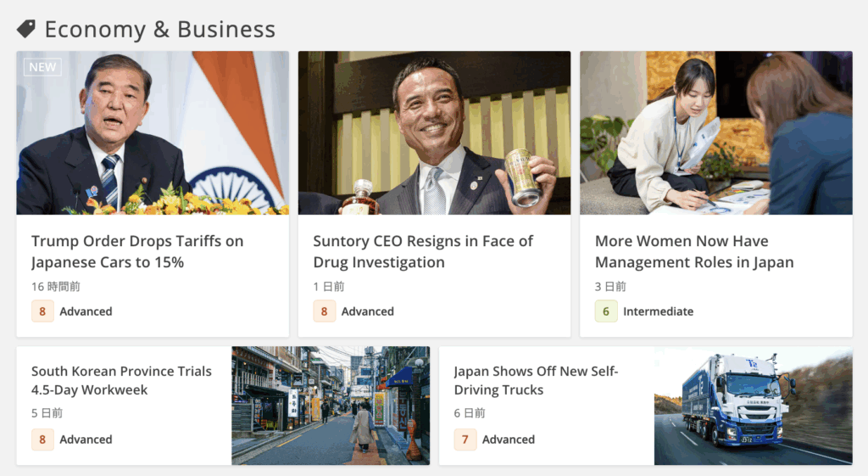Open South Korean Province Trials 4.5-Day Workweek
The image size is (868, 476).
click(121, 380)
